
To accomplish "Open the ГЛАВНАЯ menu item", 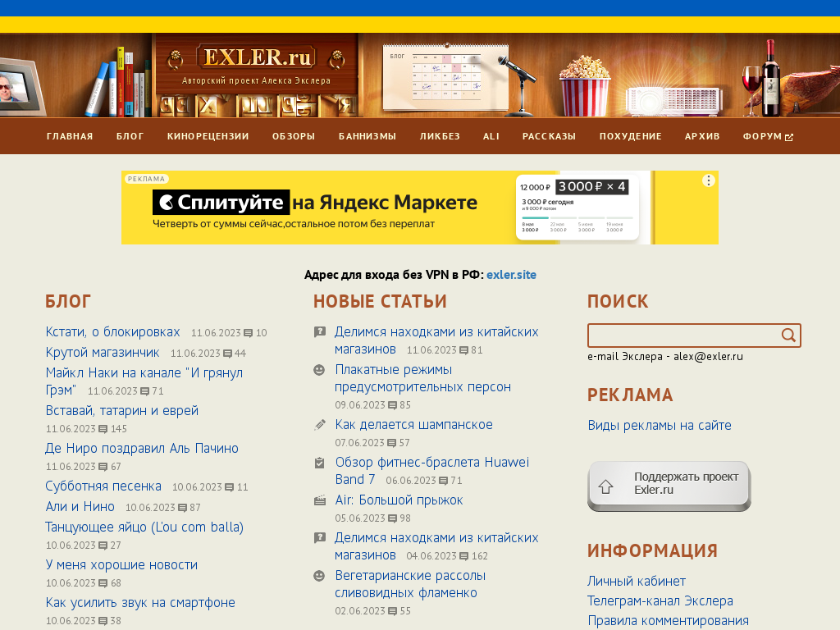I will point(70,137).
